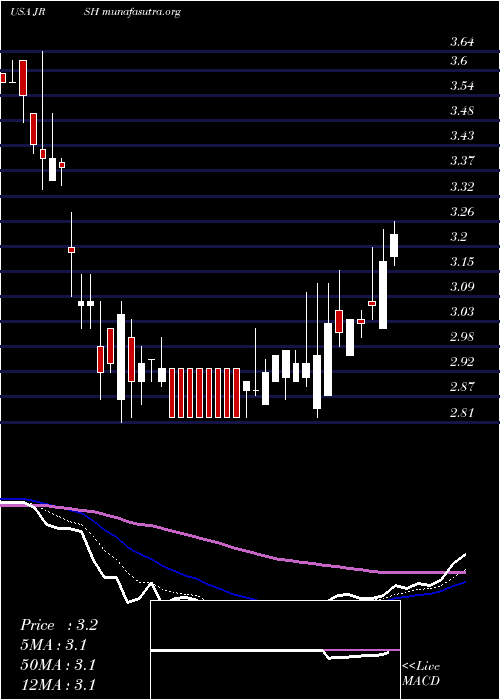This screenshot has height=700, width=500.
Task: Click the 'SH munafasutra.org' header text
Action: click(132, 12)
